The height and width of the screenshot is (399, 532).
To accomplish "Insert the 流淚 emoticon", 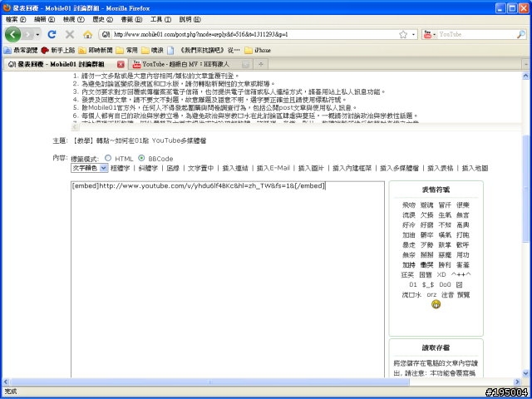I will 408,214.
